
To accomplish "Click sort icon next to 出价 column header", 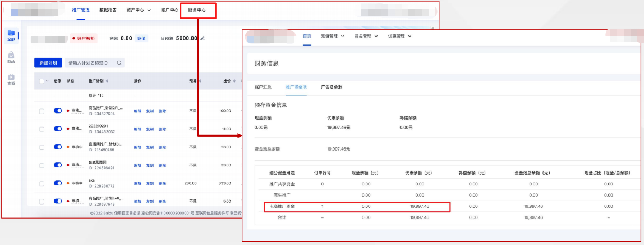I will pos(234,81).
